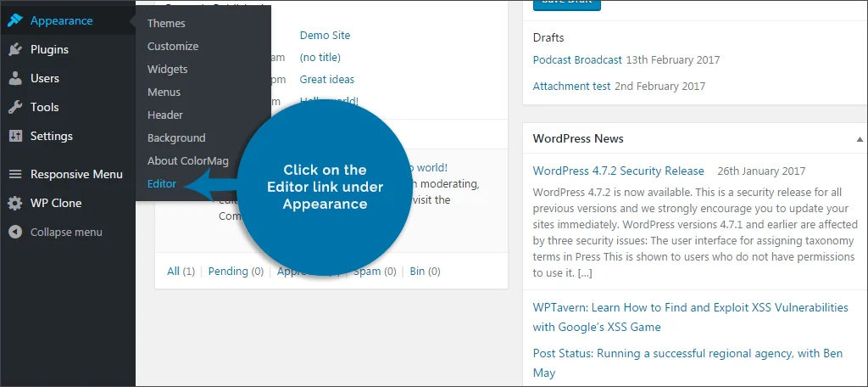Open WordPress 4.7.2 Security Release article
The image size is (868, 387).
tap(618, 171)
